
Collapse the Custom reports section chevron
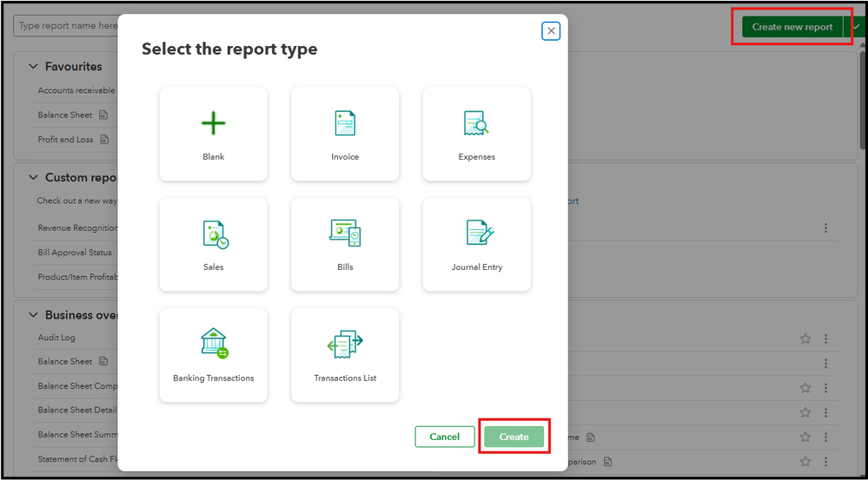34,178
